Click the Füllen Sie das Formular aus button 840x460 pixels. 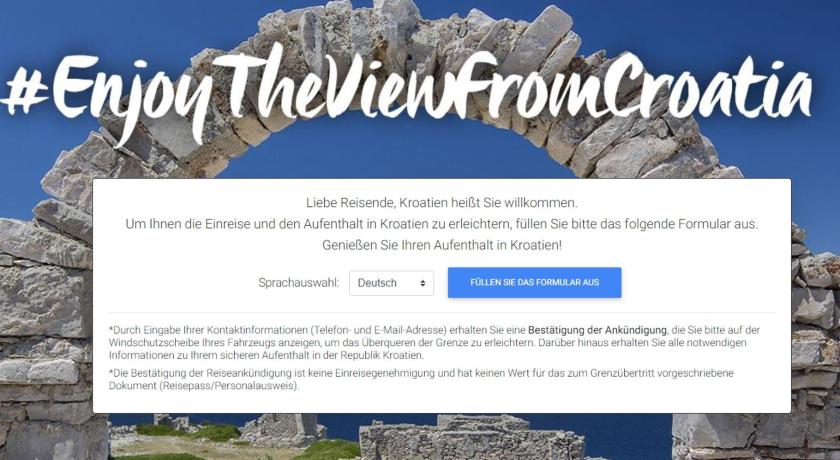535,282
